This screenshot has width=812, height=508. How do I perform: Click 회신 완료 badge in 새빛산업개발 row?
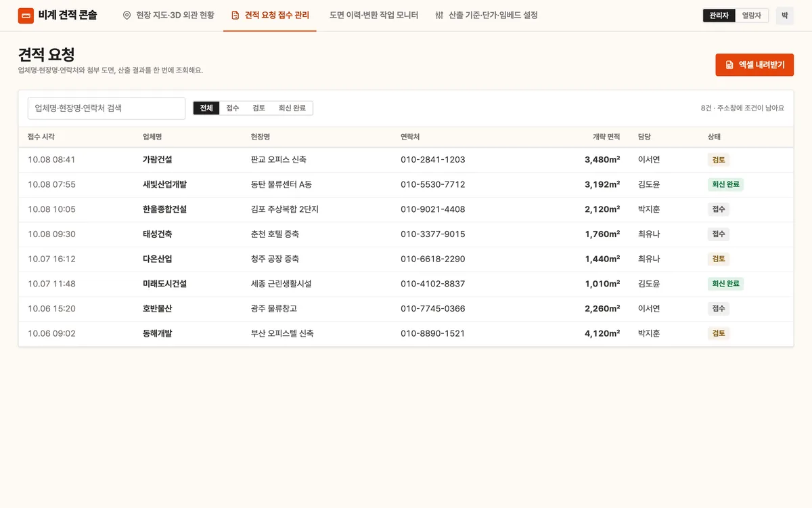725,184
